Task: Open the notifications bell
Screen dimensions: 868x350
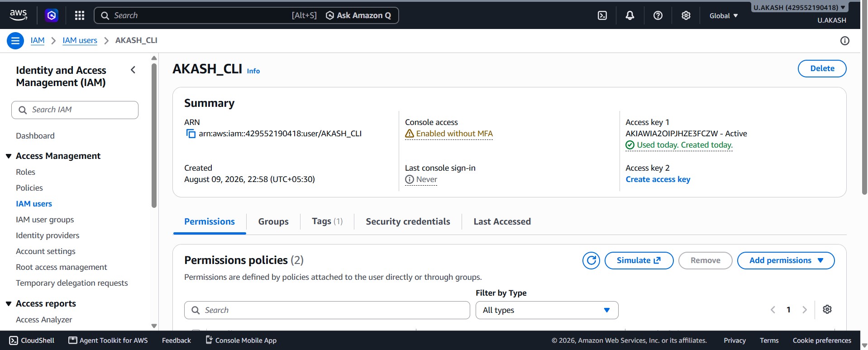Action: (x=630, y=15)
